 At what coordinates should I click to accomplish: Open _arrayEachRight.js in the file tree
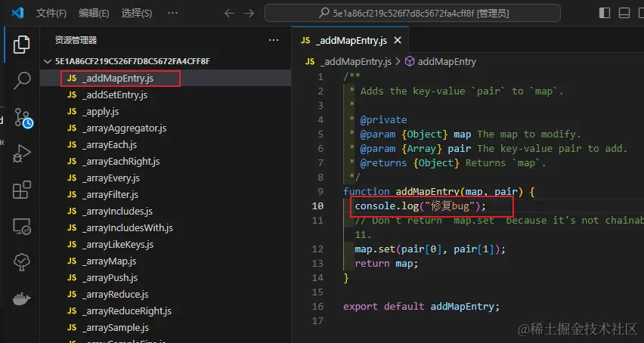click(166, 161)
